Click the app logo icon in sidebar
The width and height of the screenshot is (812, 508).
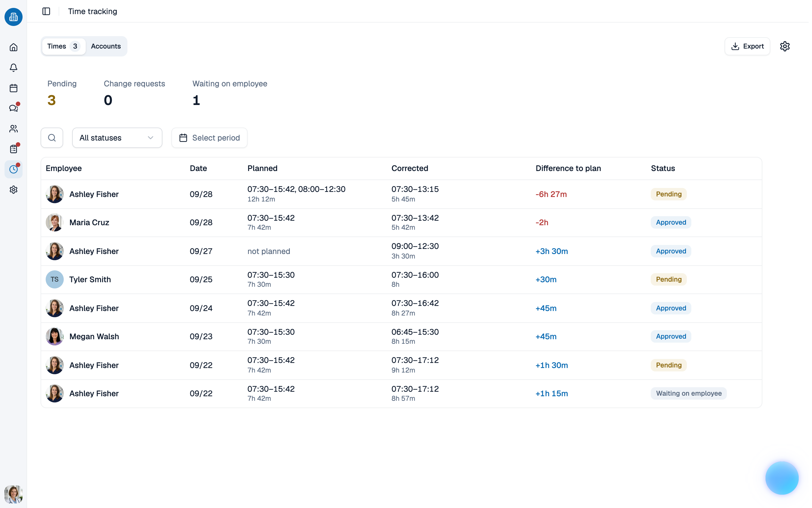point(14,17)
